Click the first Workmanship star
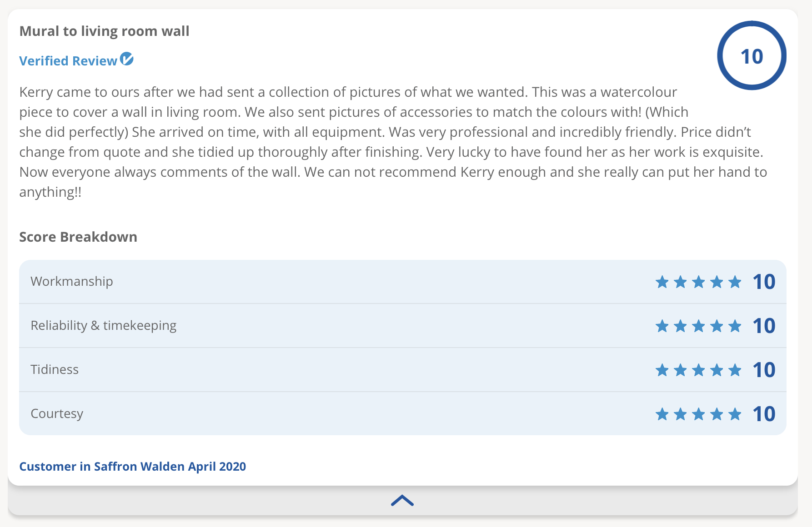The height and width of the screenshot is (527, 812). point(662,282)
